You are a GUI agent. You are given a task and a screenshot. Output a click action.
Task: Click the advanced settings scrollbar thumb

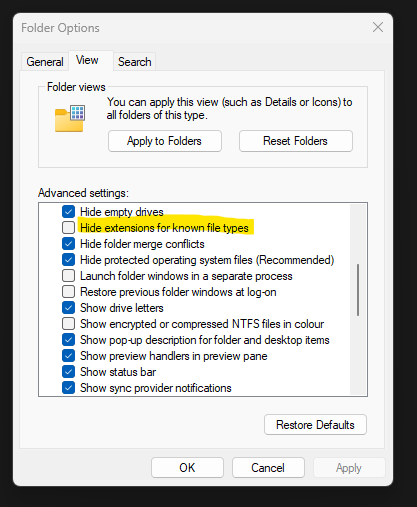[x=358, y=290]
